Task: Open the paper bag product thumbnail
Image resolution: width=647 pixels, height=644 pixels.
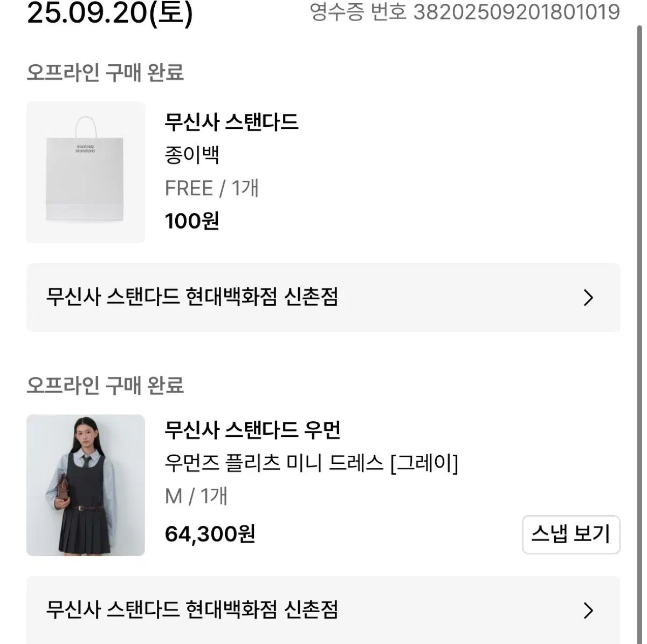Action: [86, 172]
